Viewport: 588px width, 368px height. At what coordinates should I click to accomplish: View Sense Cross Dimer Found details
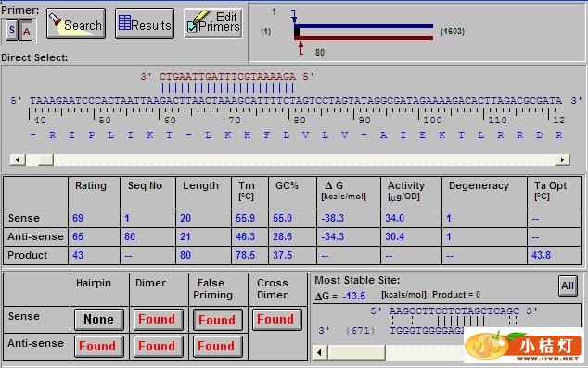276,319
